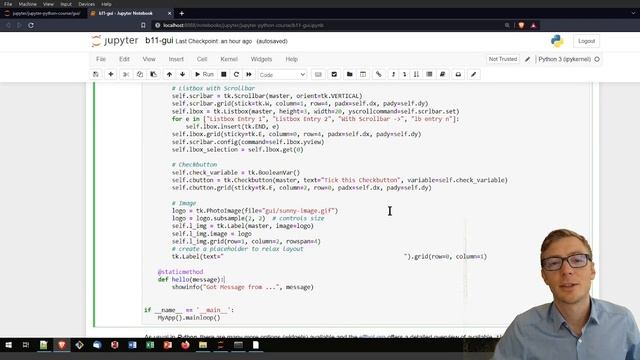Save notebook with the save and checkpoint icon
The height and width of the screenshot is (360, 640).
point(96,74)
